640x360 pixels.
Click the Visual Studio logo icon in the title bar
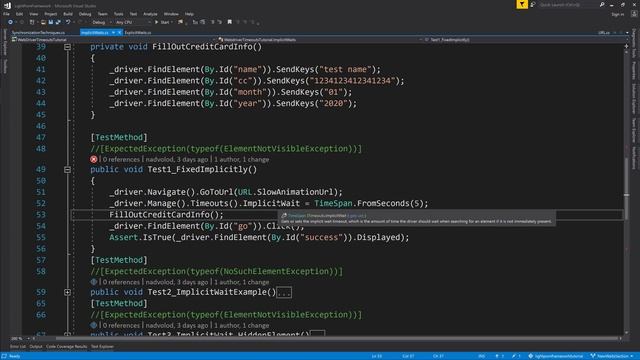[x=7, y=5]
